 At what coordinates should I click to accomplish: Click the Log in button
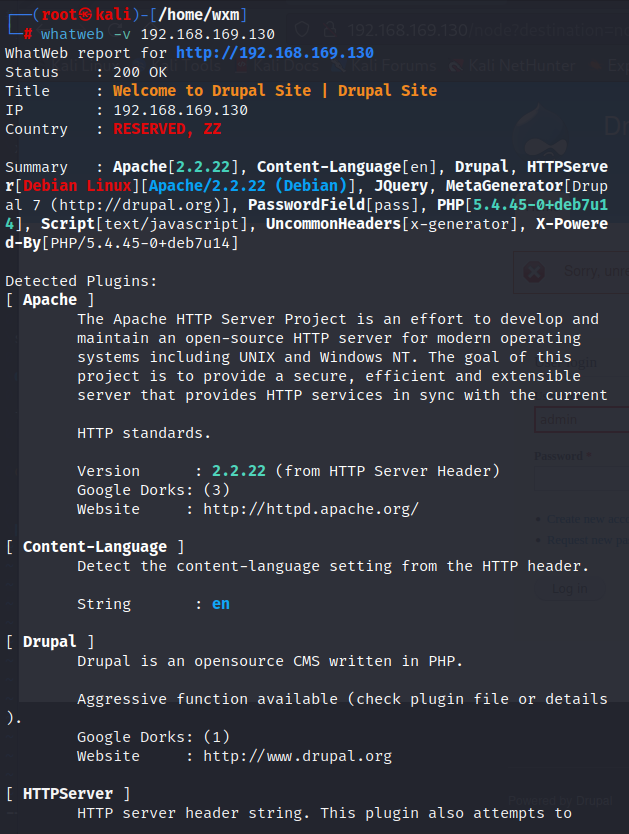coord(571,589)
